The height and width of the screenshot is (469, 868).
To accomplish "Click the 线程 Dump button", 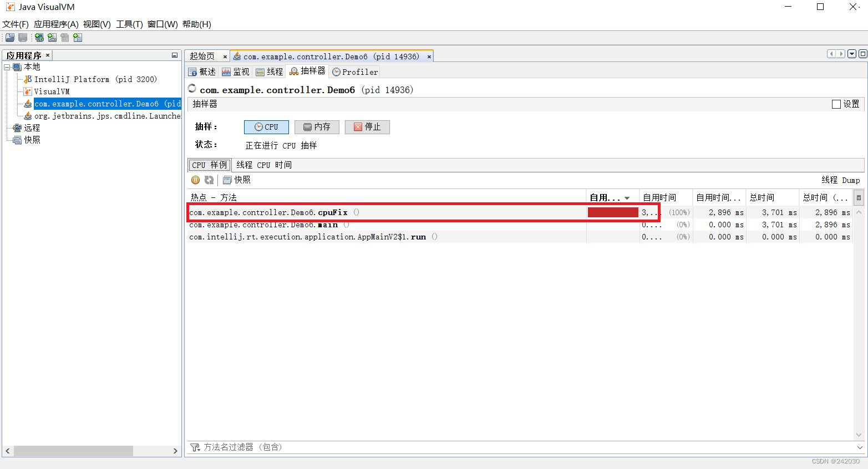I will click(841, 180).
